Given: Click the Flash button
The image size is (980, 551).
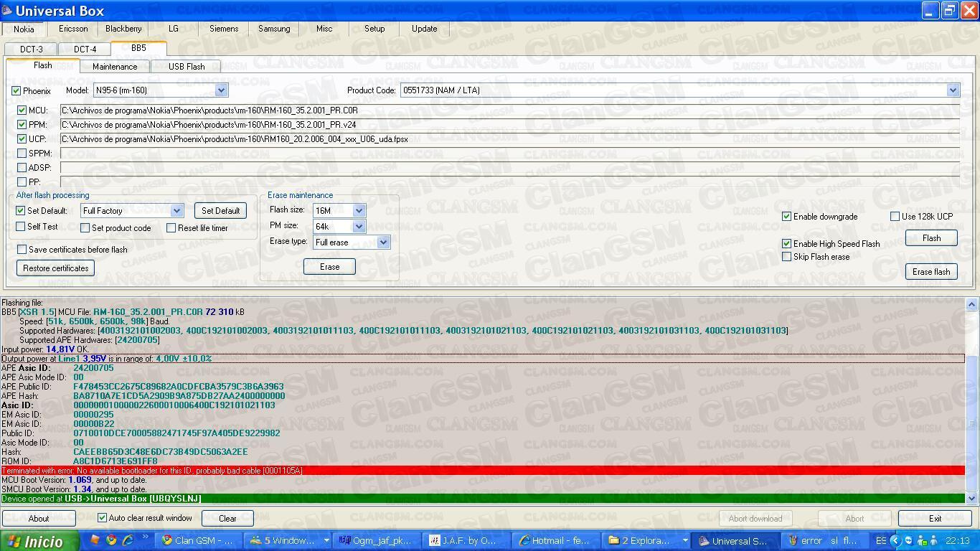Looking at the screenshot, I should 931,238.
